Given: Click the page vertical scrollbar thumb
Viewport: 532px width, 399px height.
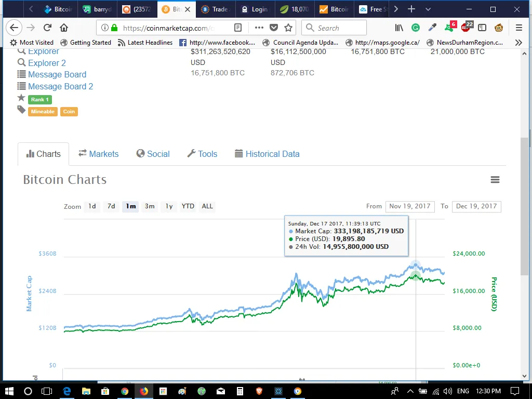Looking at the screenshot, I should pyautogui.click(x=524, y=207).
